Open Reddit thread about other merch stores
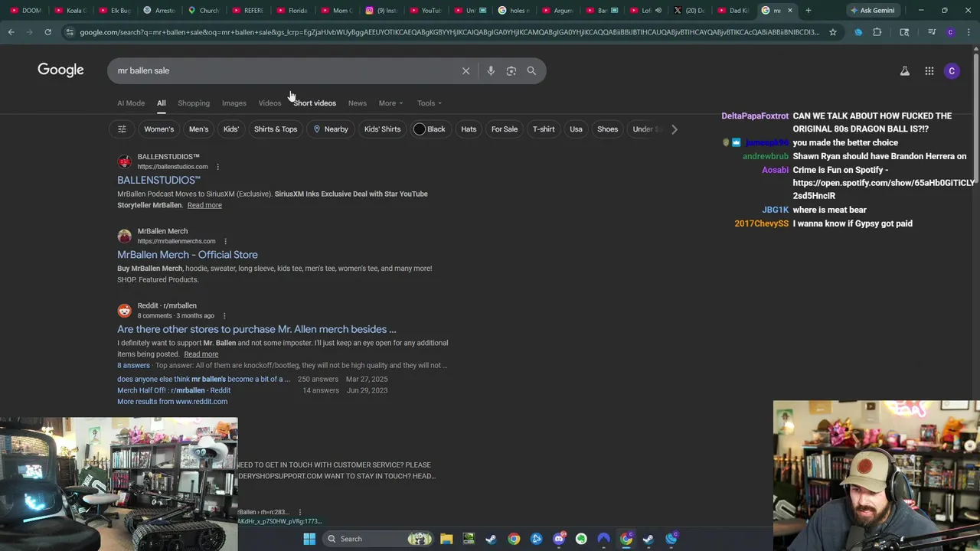 [x=256, y=329]
